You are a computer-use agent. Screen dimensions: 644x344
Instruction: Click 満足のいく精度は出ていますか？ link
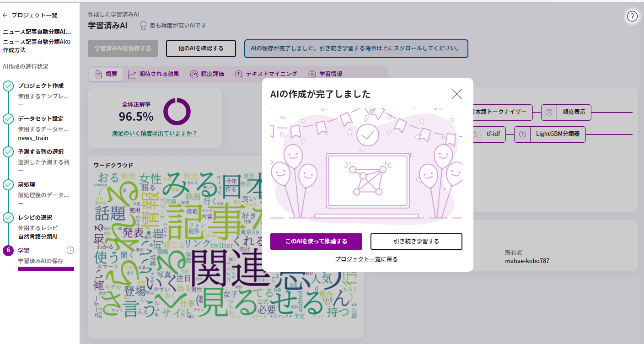pos(155,133)
